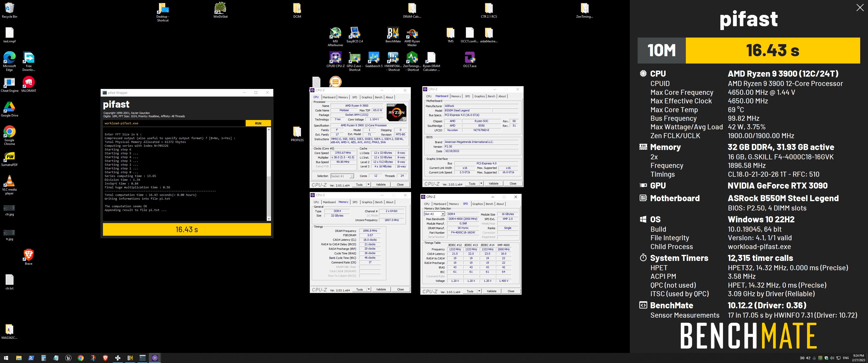Screen dimensions: 868x363
Task: Expand Tools dropdown arrow in SPD CPU-Z window
Action: tap(479, 291)
